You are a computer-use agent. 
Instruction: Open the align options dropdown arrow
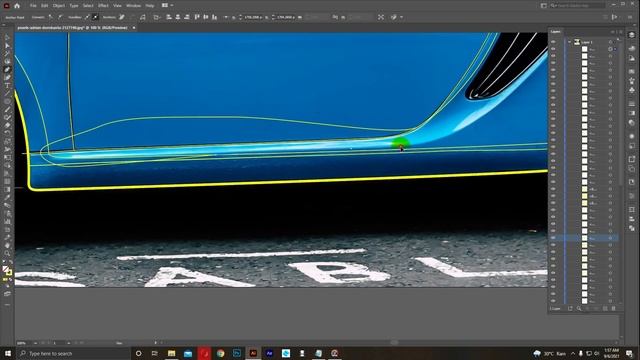(x=226, y=17)
